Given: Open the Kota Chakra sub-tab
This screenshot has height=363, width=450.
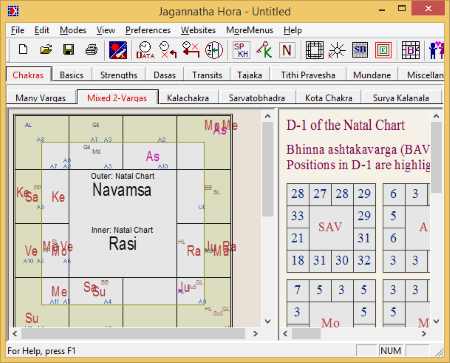Looking at the screenshot, I should 329,98.
